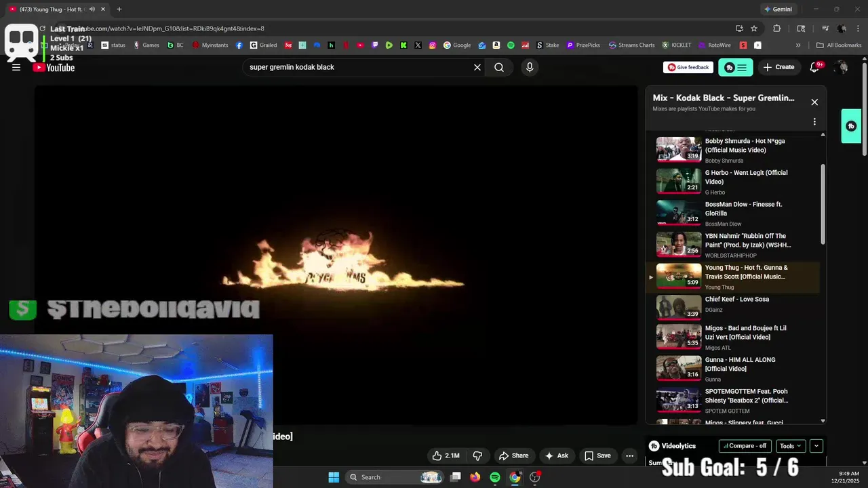Click the Mix playlist scrollbar
Screen dimensions: 868x488
823,203
